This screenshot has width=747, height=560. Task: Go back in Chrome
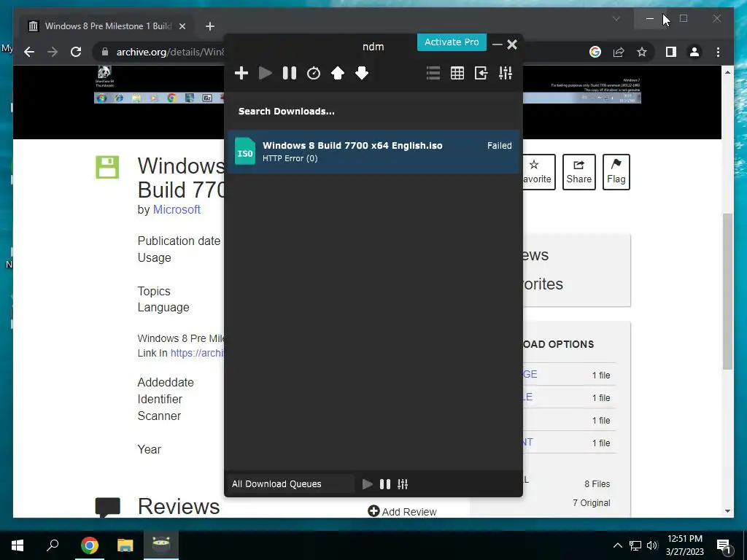point(29,52)
